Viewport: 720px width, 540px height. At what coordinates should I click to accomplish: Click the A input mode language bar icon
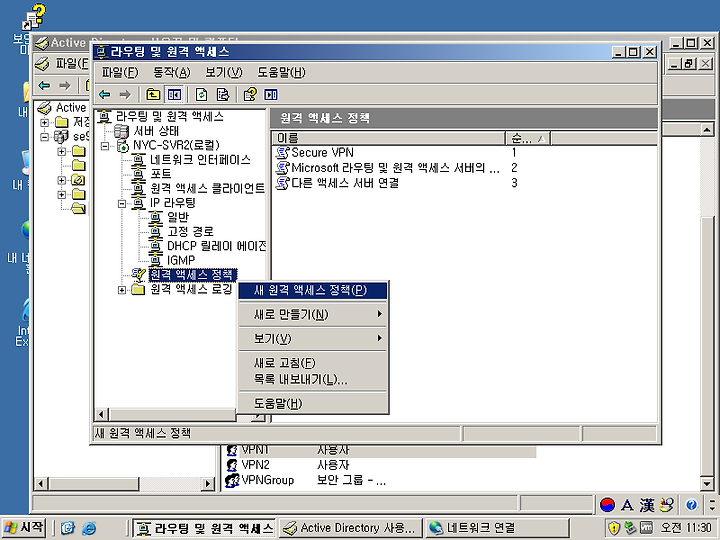tap(627, 505)
